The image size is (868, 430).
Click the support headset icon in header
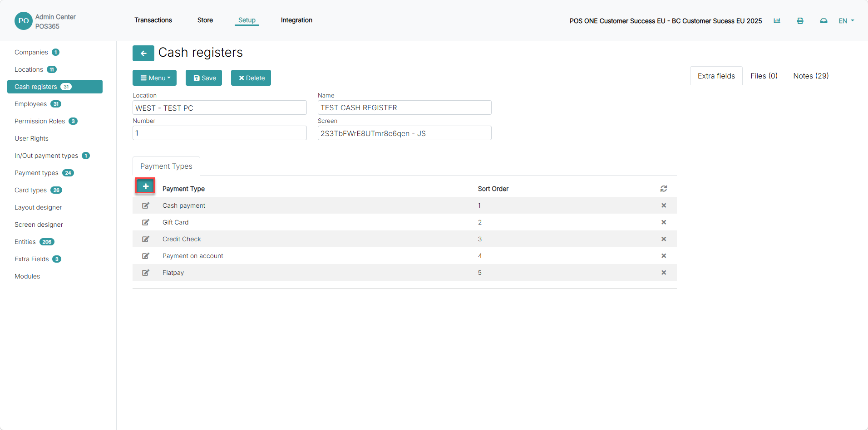[x=824, y=21]
